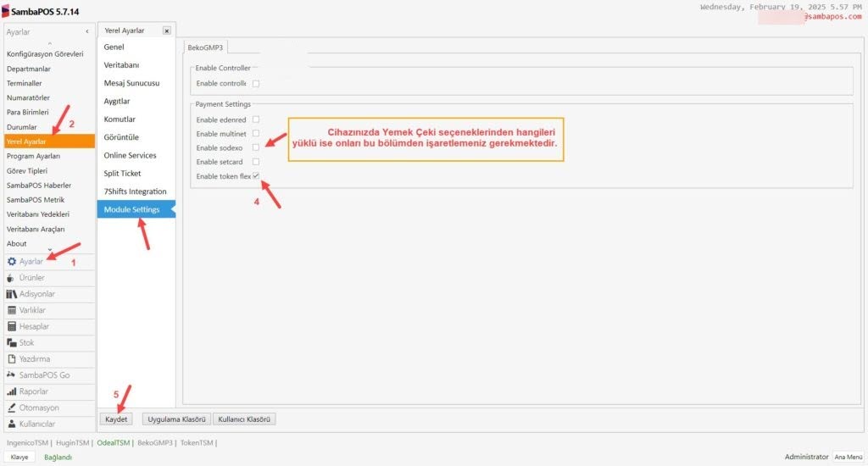The image size is (868, 466).
Task: Open Mesaj Sunucusu settings page
Action: pos(136,83)
